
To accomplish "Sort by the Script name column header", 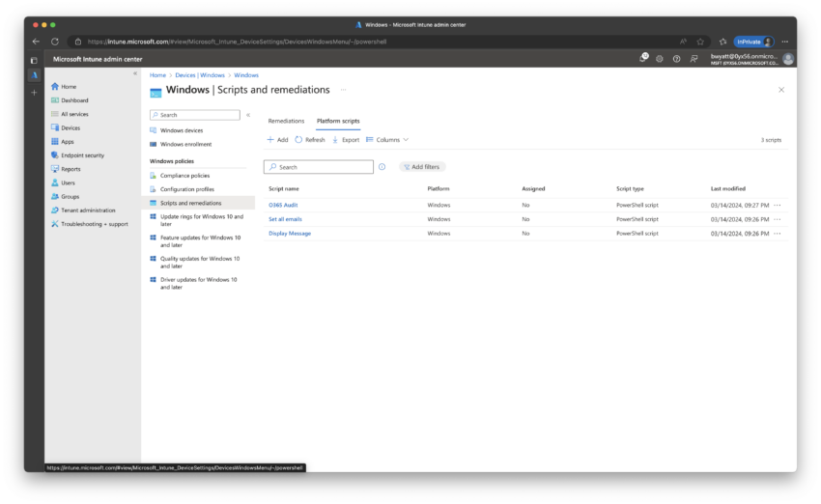I will pyautogui.click(x=284, y=188).
